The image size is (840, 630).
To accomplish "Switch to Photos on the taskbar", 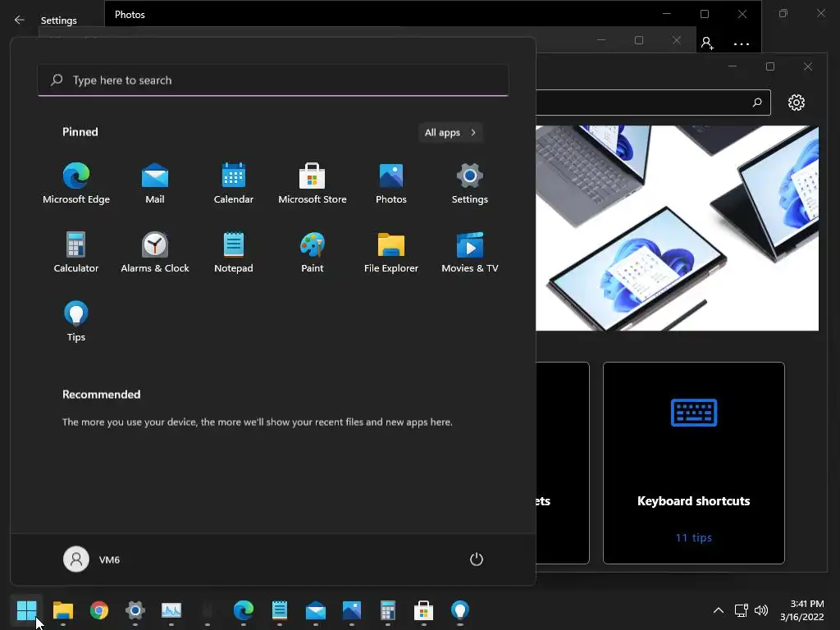I will coord(351,609).
